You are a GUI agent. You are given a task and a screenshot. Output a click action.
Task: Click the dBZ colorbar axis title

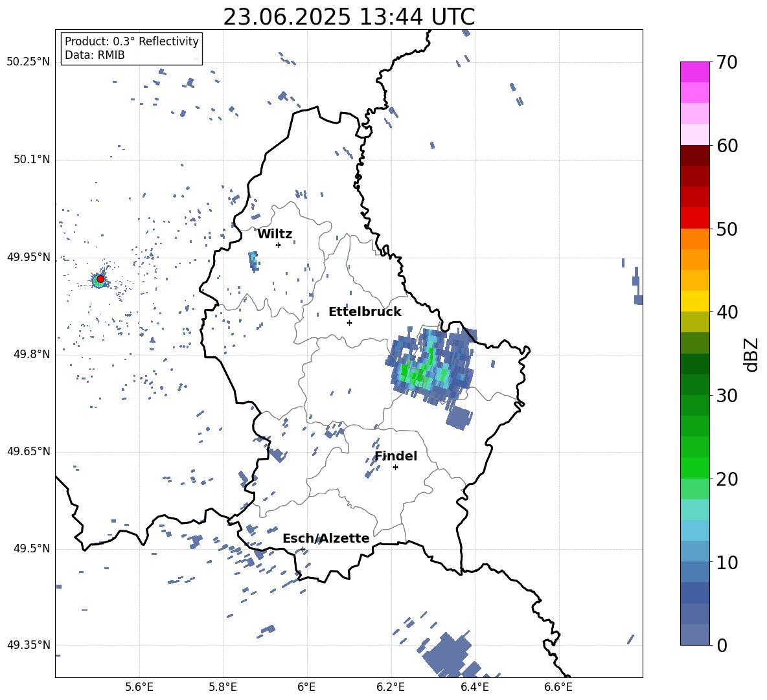751,354
